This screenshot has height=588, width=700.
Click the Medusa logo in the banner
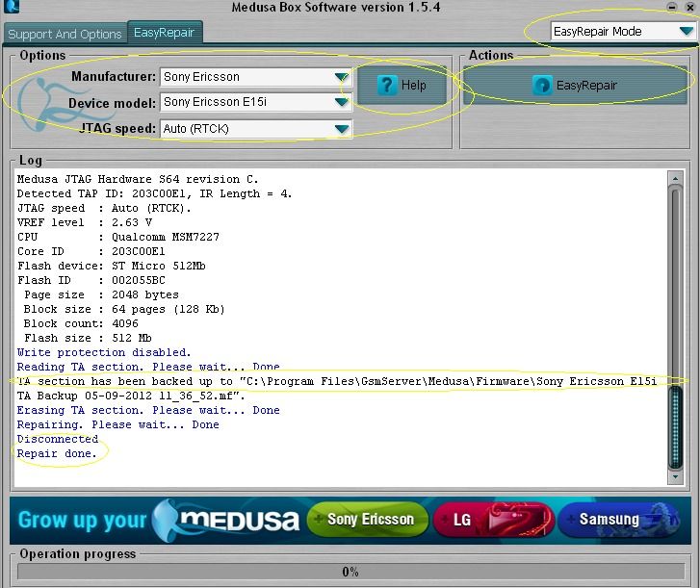click(225, 520)
